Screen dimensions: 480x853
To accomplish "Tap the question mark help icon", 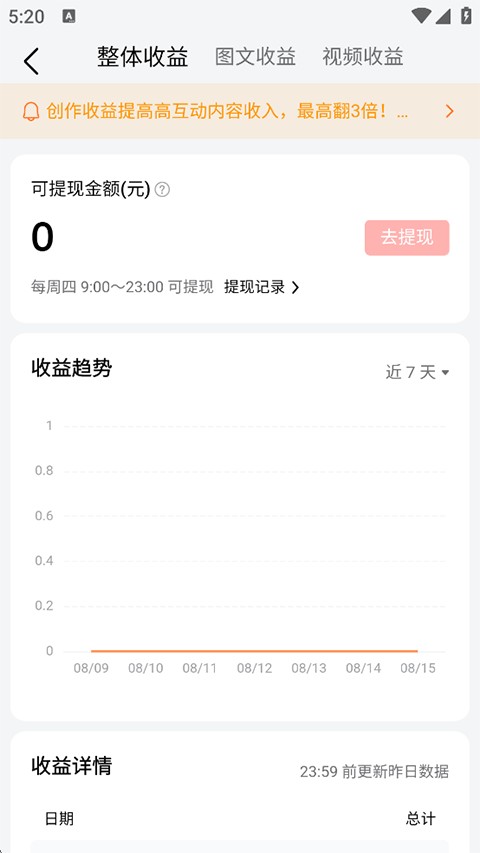I will 162,190.
